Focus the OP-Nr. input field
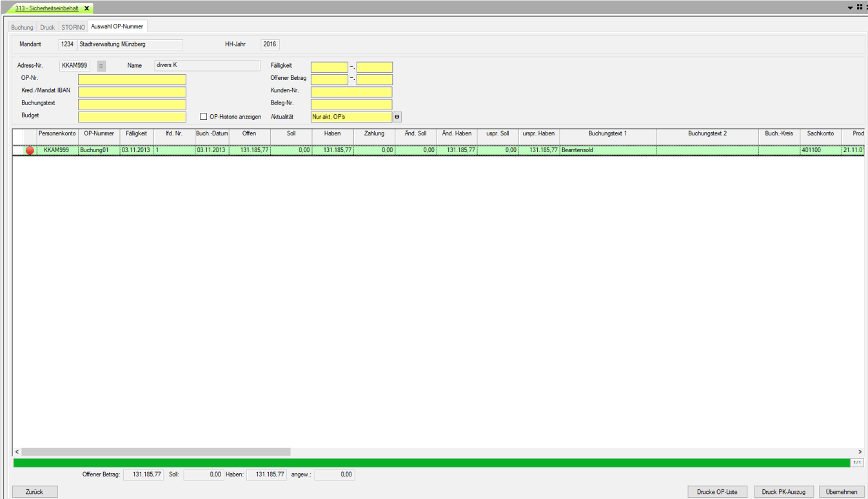 click(132, 79)
